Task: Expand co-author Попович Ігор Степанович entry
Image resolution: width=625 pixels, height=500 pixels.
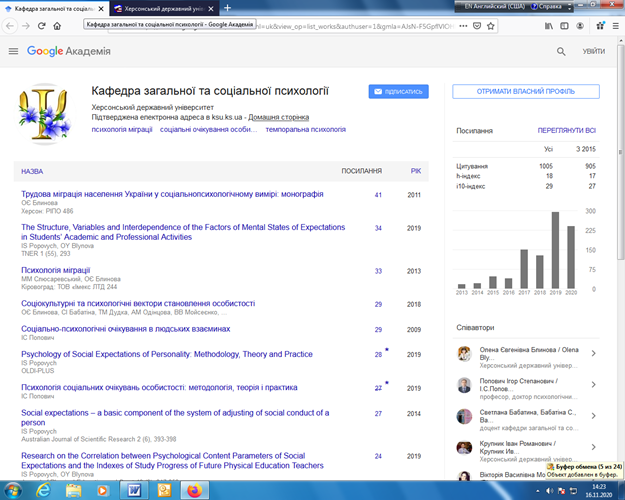Action: tap(594, 385)
